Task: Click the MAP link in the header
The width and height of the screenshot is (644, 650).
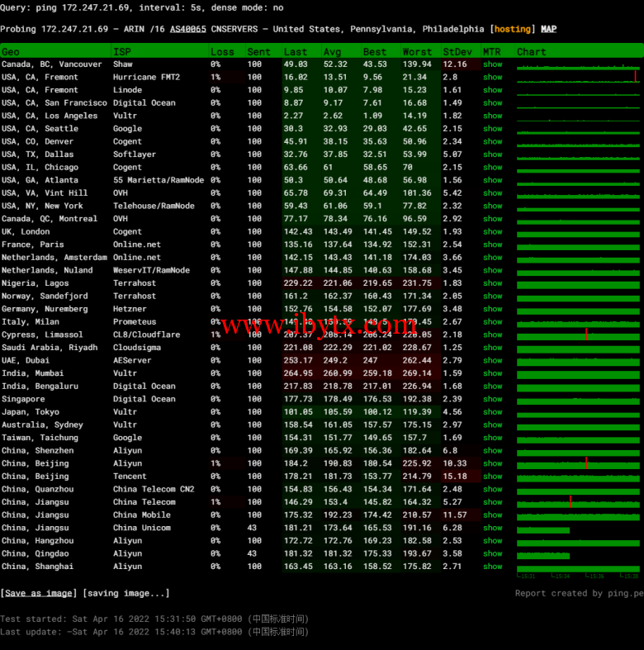Action: click(548, 29)
